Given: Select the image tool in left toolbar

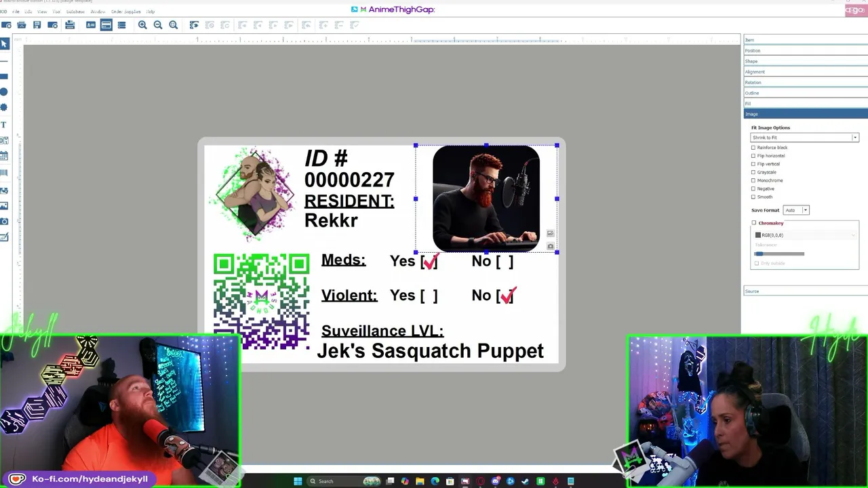Looking at the screenshot, I should [x=4, y=206].
